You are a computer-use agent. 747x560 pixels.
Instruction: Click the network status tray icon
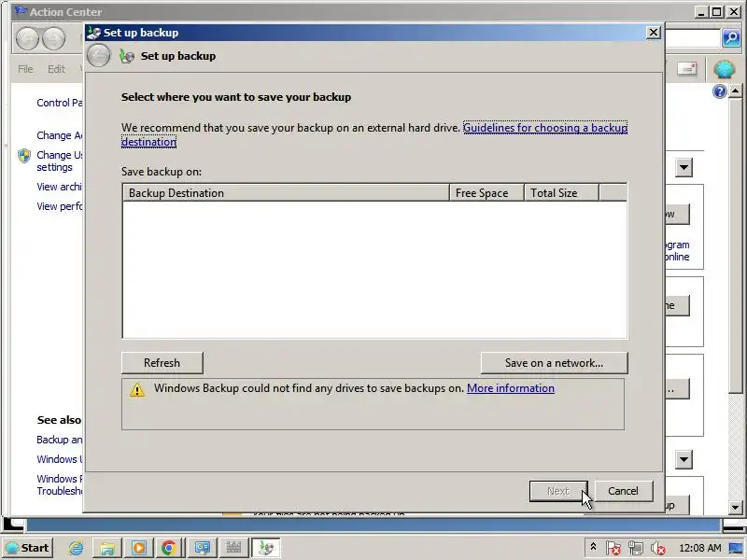tap(636, 548)
